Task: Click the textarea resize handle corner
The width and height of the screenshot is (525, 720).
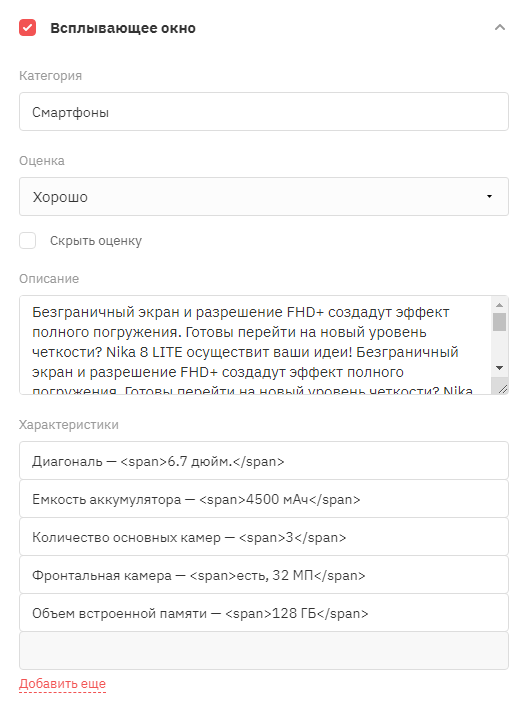Action: tap(502, 389)
